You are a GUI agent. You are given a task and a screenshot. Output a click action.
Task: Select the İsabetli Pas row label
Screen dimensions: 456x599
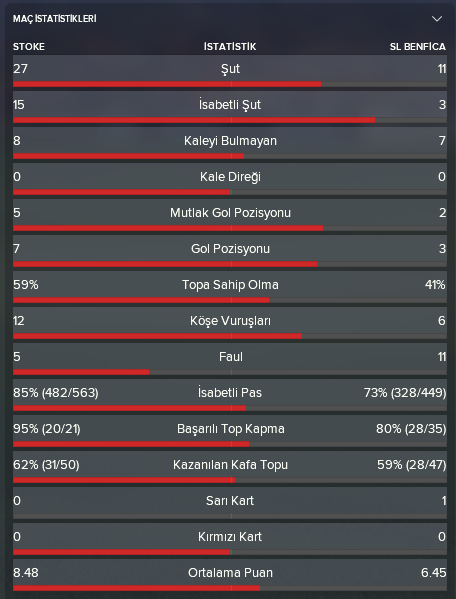[230, 393]
